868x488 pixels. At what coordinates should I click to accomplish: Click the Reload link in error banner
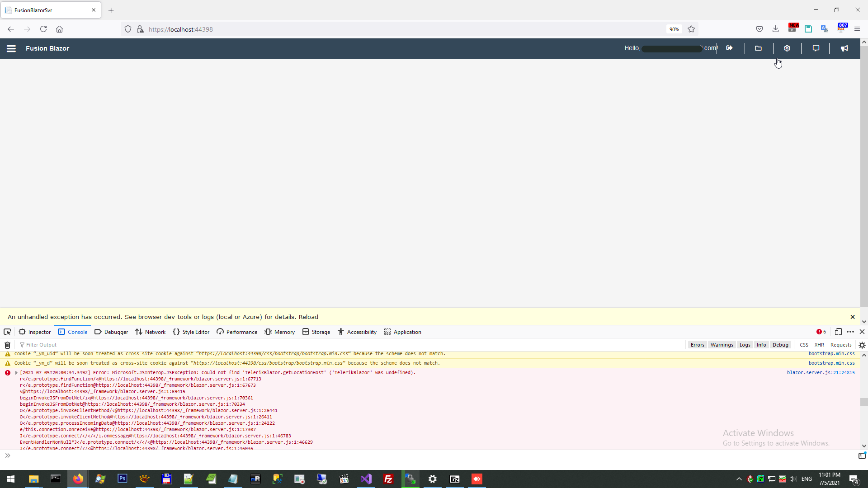[308, 317]
